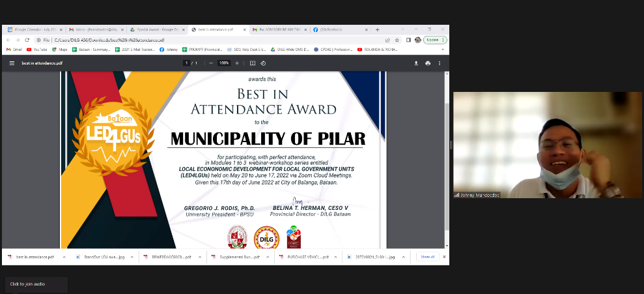Expand options for best in attendance.pdf download
This screenshot has height=294, width=644.
pos(64,257)
